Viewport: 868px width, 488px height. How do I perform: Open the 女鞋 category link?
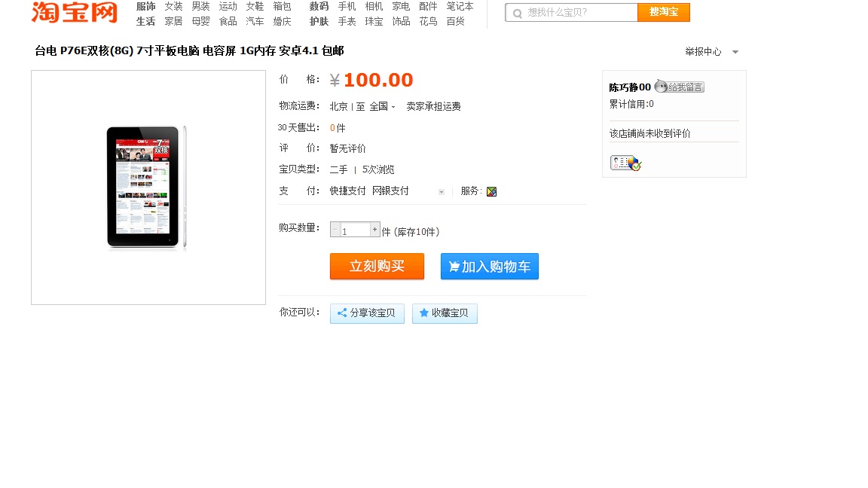tap(255, 6)
